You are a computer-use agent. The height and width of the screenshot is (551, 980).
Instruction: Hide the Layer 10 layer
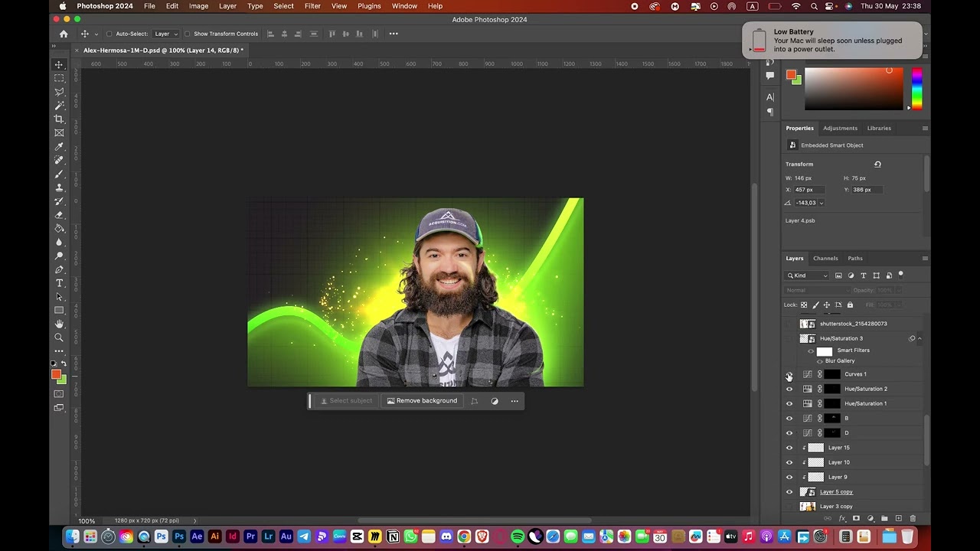click(x=789, y=462)
